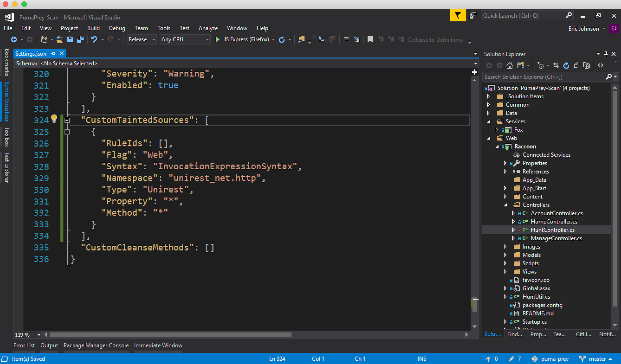The image size is (621, 364).
Task: Click Sync with Active Document icon
Action: (556, 65)
